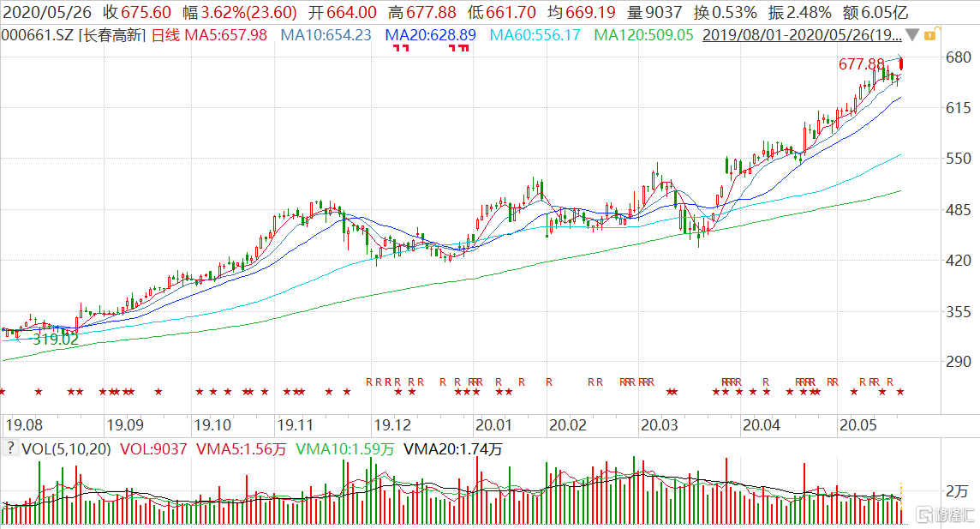The height and width of the screenshot is (529, 980).
Task: Click the 319.02 lowest price annotation
Action: (55, 340)
